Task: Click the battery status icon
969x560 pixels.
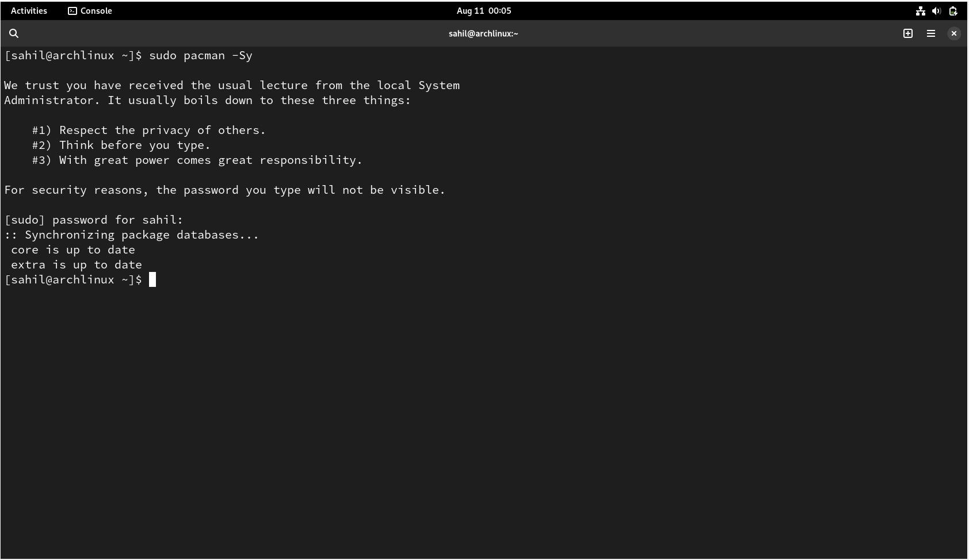Action: (x=953, y=10)
